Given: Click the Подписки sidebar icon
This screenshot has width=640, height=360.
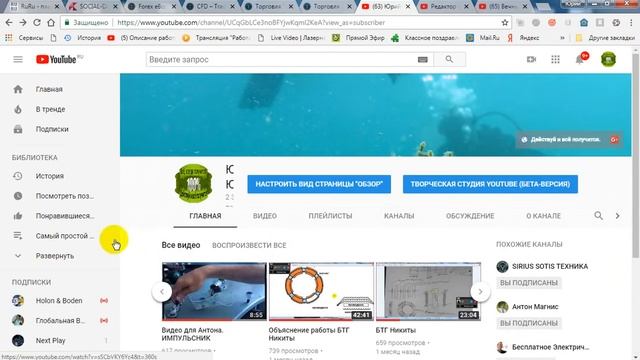Looking at the screenshot, I should tap(18, 129).
